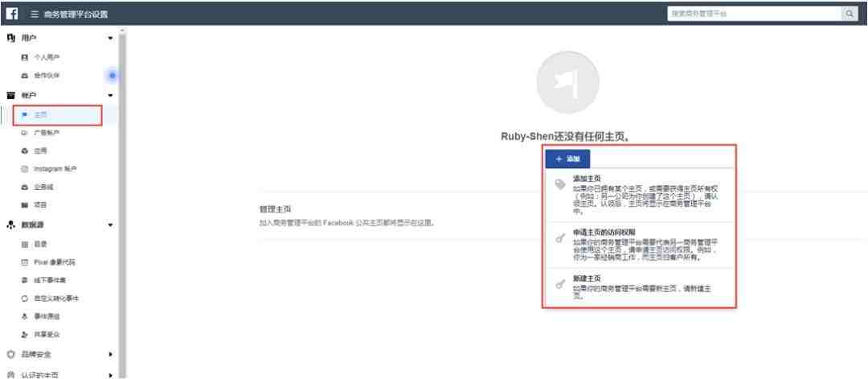Open the 应用 icon
The height and width of the screenshot is (379, 868).
pyautogui.click(x=24, y=150)
